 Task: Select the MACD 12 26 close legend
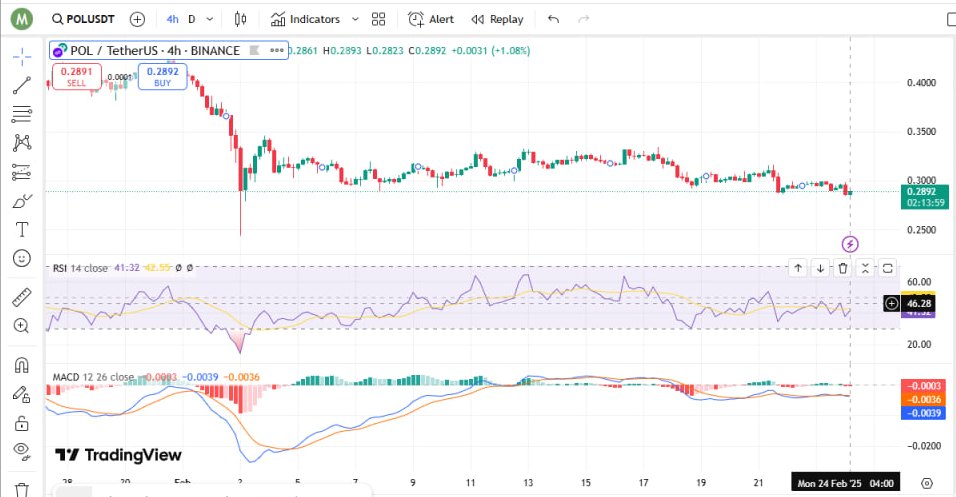93,377
